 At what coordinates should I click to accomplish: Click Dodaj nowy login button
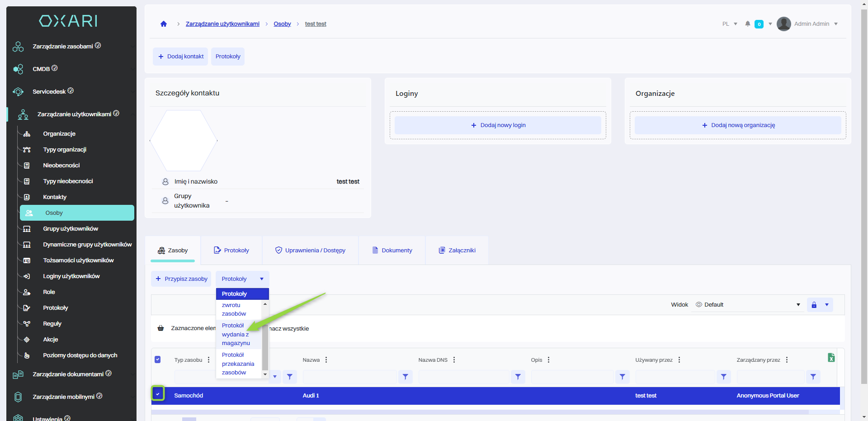pos(498,125)
